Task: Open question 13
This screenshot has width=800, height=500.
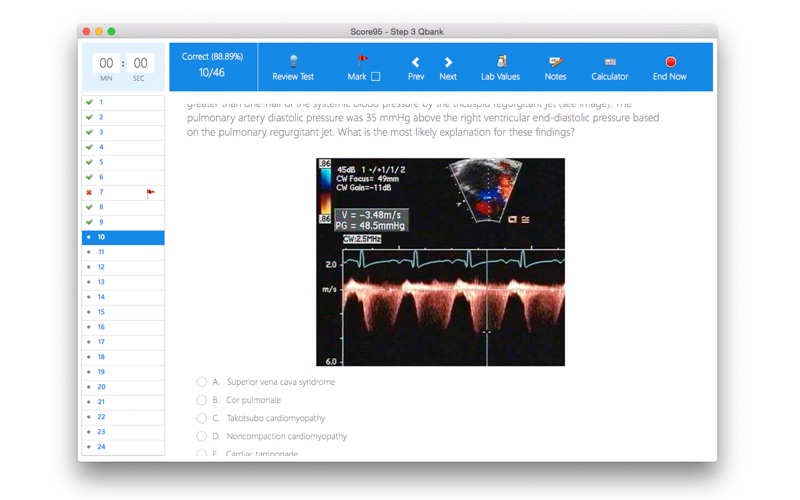Action: [x=123, y=282]
